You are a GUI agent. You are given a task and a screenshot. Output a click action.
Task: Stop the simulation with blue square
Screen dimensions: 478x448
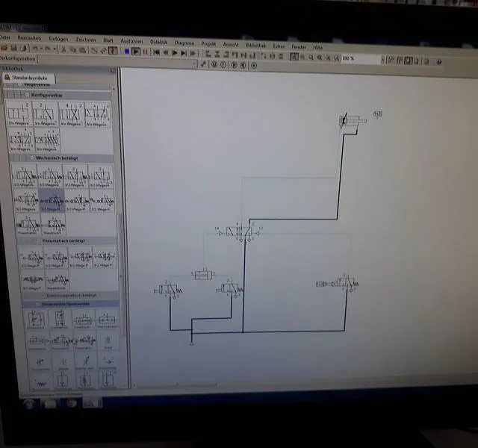[x=127, y=52]
